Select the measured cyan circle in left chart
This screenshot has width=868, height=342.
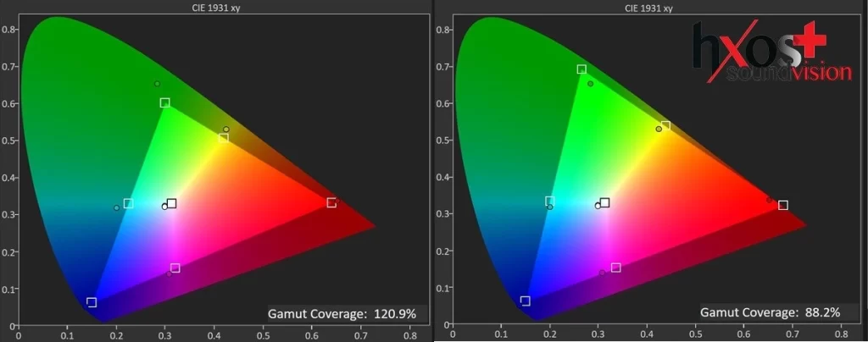coord(117,207)
